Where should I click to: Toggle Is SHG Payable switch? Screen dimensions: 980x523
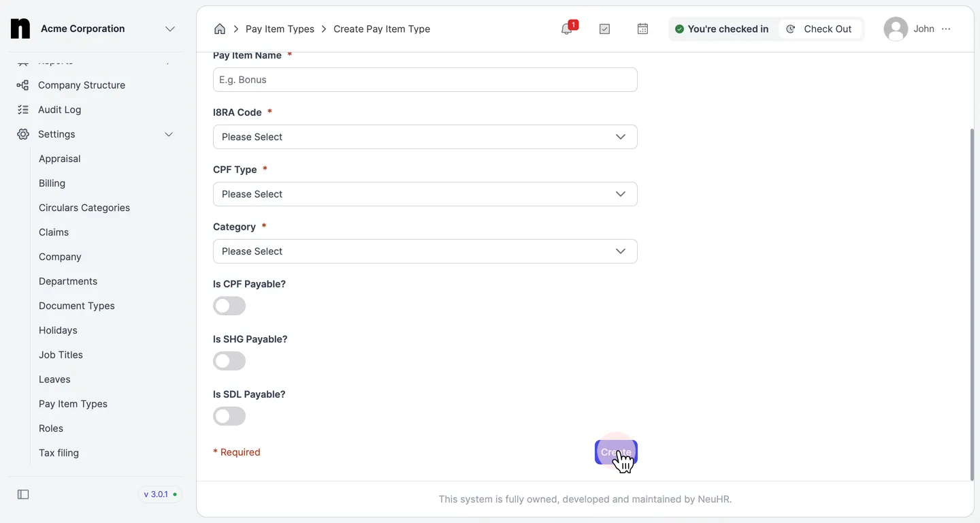tap(229, 361)
